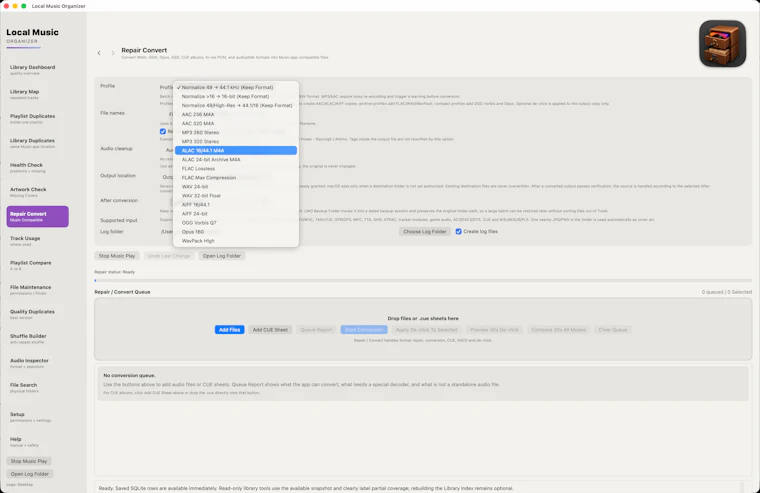This screenshot has height=493, width=760.
Task: Go to Playlist Duplicates section
Action: click(37, 119)
